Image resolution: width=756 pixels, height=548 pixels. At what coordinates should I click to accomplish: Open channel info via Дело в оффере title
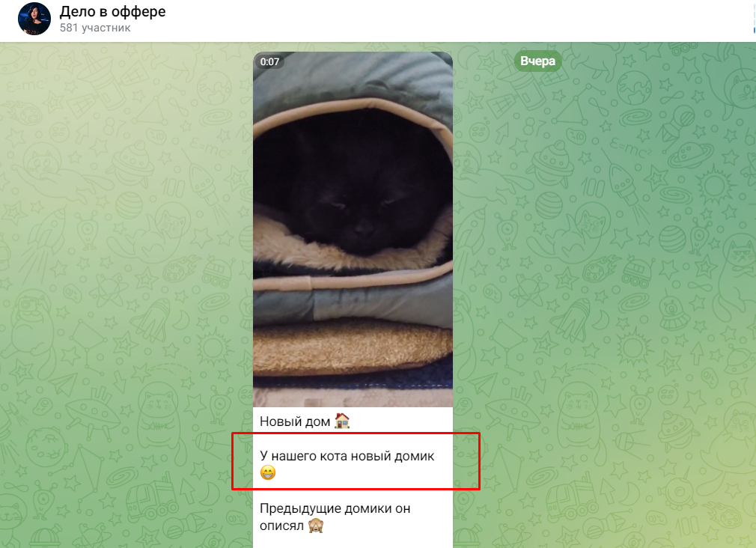(112, 11)
